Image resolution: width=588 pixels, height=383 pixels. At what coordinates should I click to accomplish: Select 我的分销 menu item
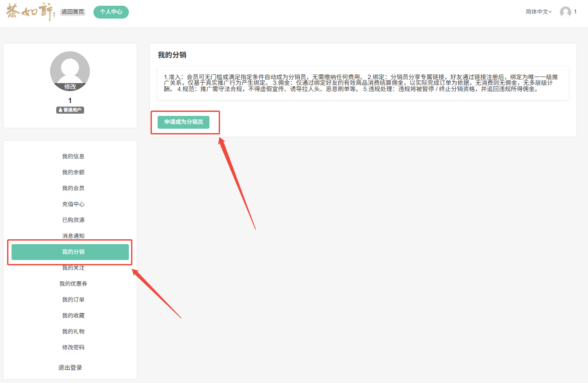70,252
